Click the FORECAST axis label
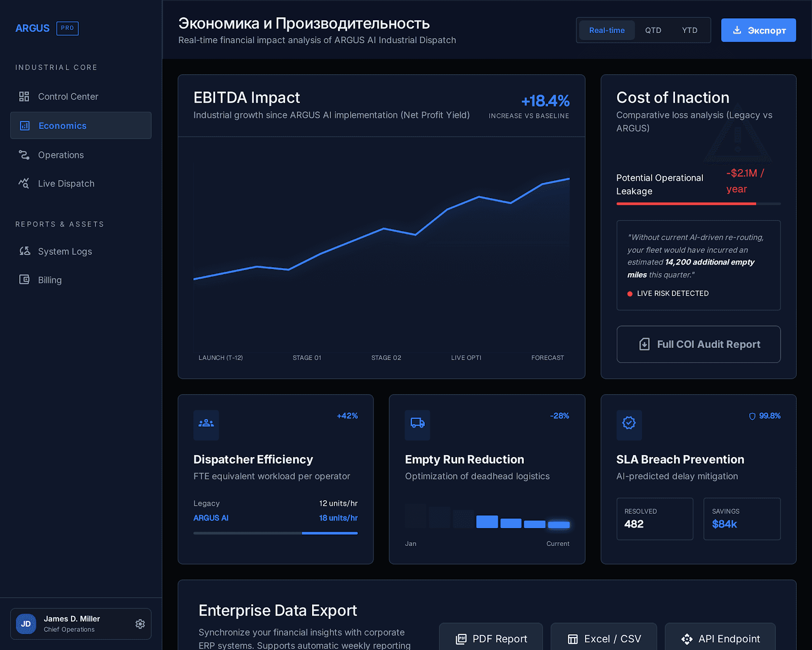812x650 pixels. click(547, 357)
